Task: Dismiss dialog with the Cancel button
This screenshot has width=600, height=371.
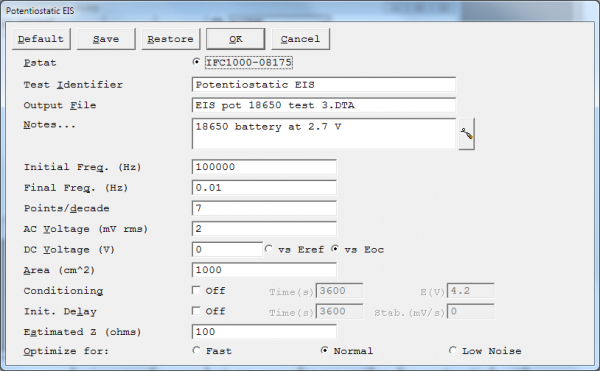Action: (x=300, y=39)
